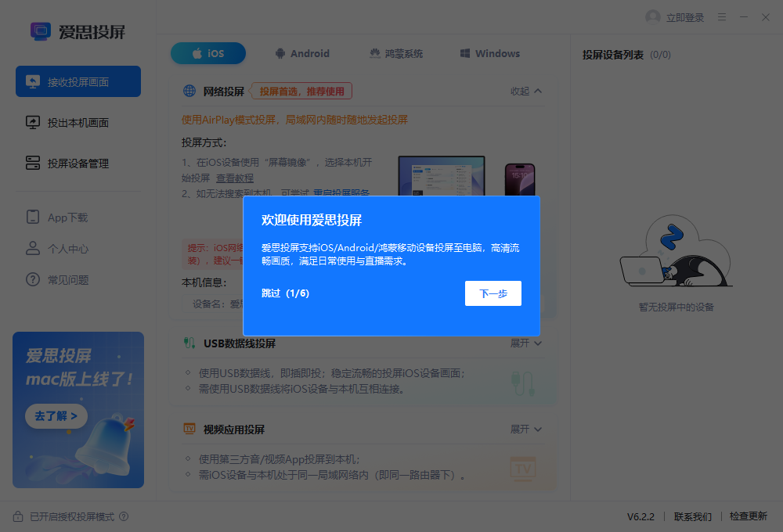783x532 pixels.
Task: Click 下一步 in the welcome dialog
Action: tap(493, 293)
